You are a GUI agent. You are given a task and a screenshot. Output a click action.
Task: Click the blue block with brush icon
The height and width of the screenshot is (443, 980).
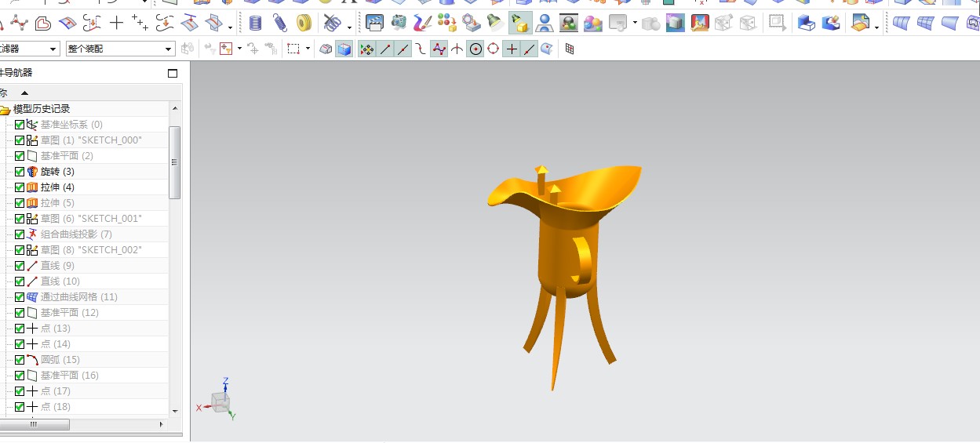pyautogui.click(x=831, y=24)
